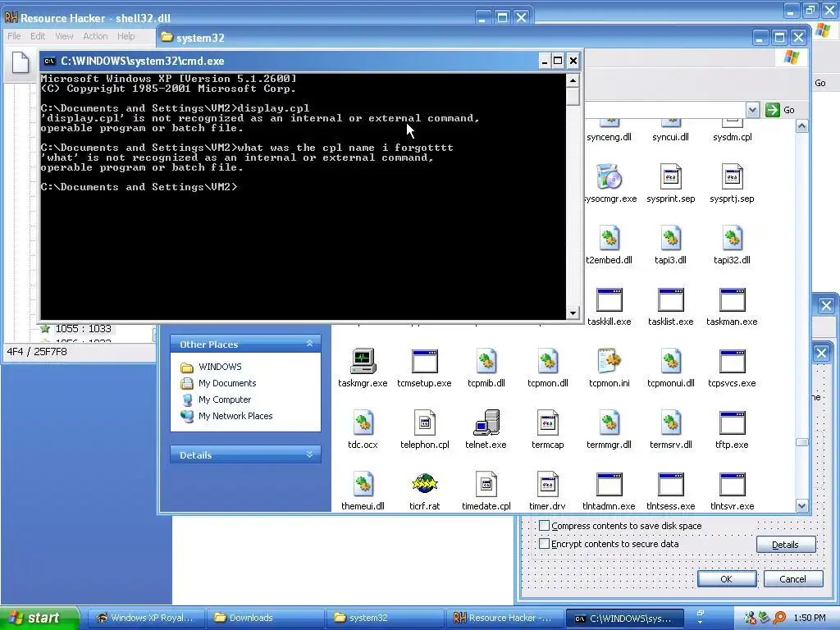Open Resource Hacker Edit menu
This screenshot has width=840, height=630.
(38, 36)
